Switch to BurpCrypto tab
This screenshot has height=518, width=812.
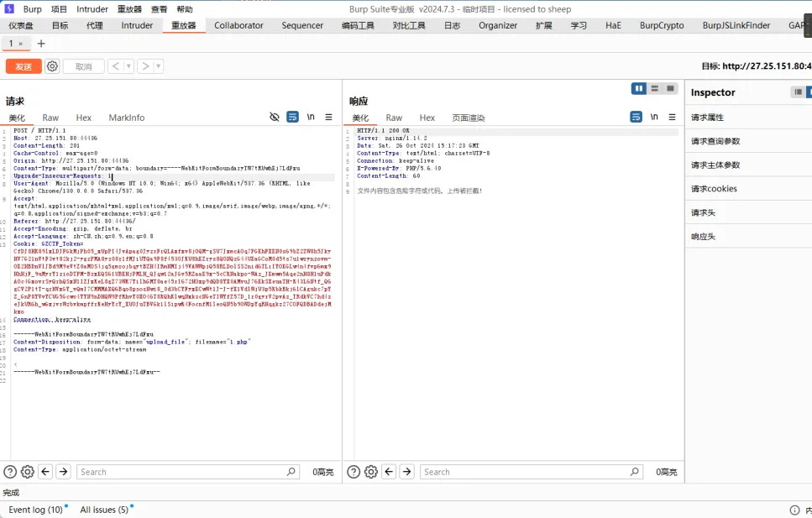pyautogui.click(x=662, y=25)
